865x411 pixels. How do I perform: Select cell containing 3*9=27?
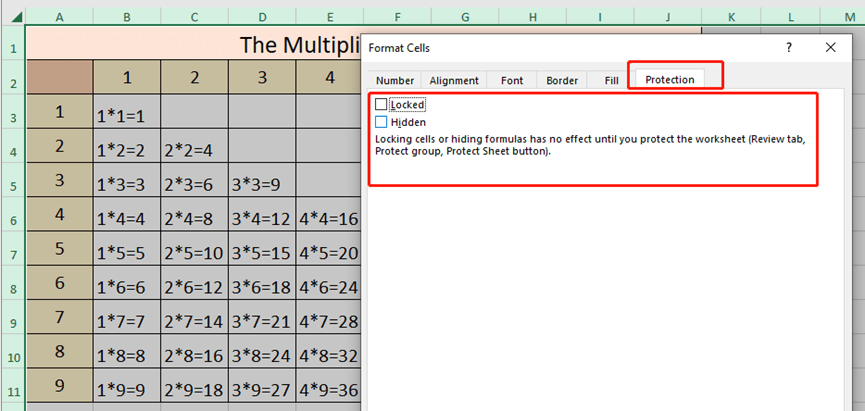pyautogui.click(x=263, y=386)
